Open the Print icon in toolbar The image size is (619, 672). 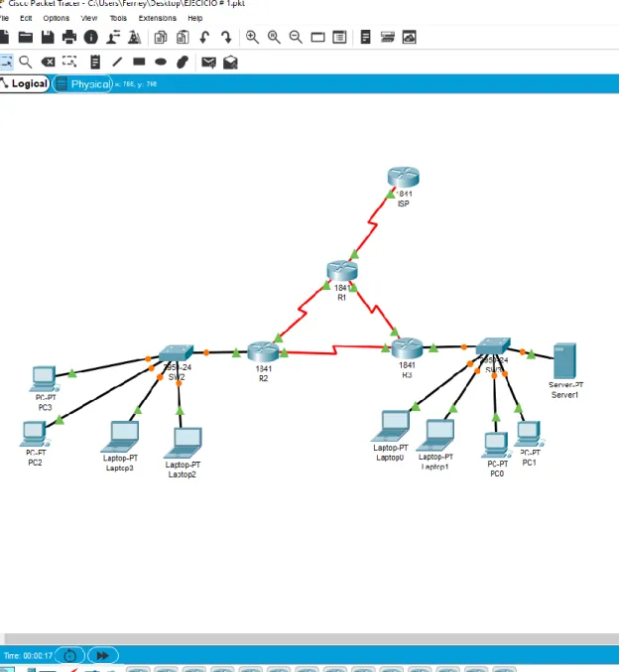69,38
